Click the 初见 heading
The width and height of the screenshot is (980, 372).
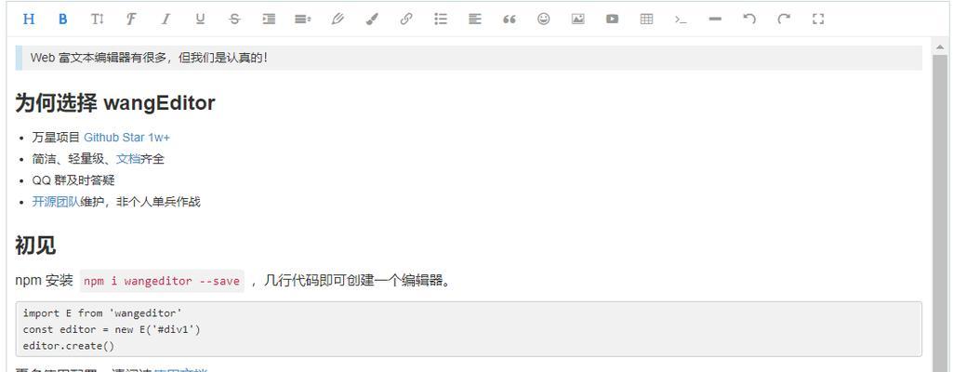pyautogui.click(x=35, y=246)
